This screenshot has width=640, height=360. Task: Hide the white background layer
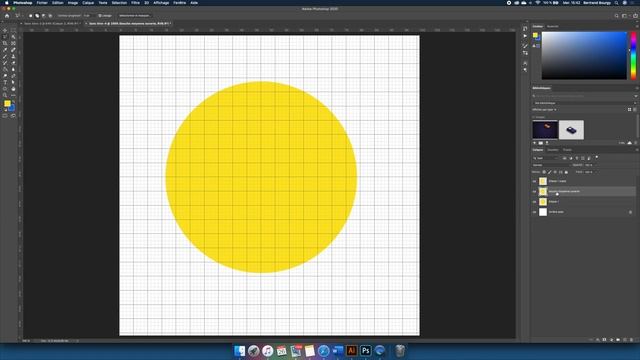(x=534, y=212)
